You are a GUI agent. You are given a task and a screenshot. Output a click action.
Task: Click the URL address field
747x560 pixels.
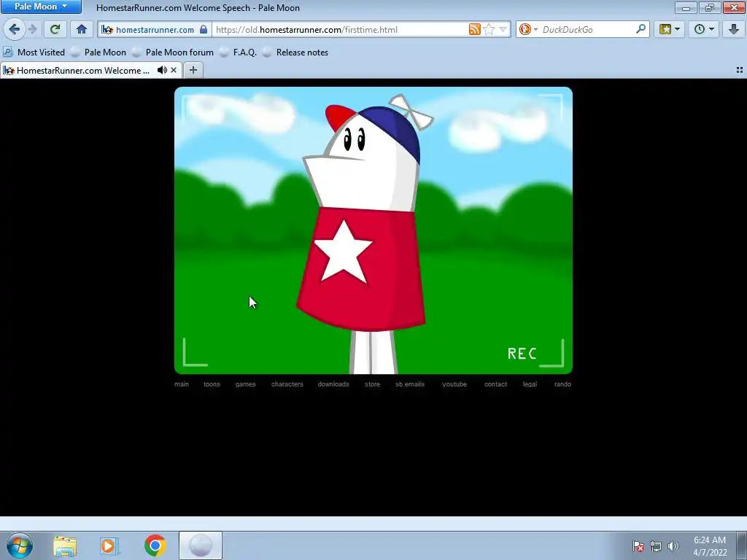tap(341, 29)
